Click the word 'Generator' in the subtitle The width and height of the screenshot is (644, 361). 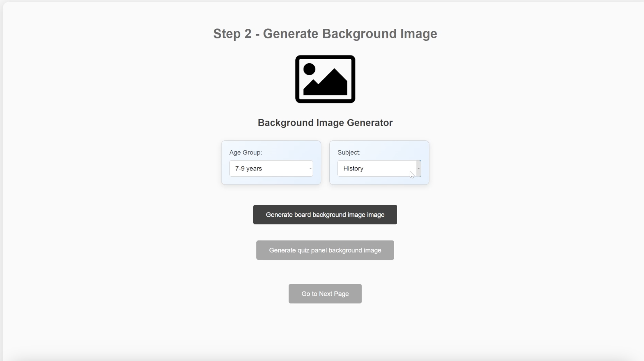370,123
